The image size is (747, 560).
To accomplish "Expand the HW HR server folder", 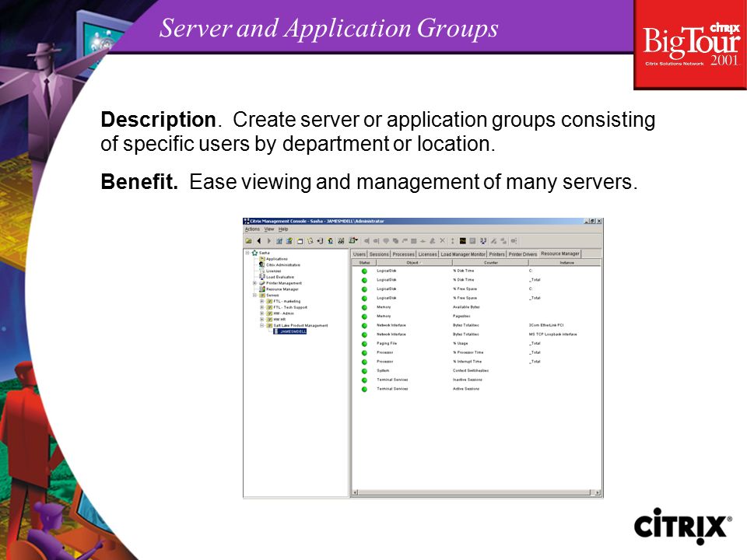I will tap(261, 320).
